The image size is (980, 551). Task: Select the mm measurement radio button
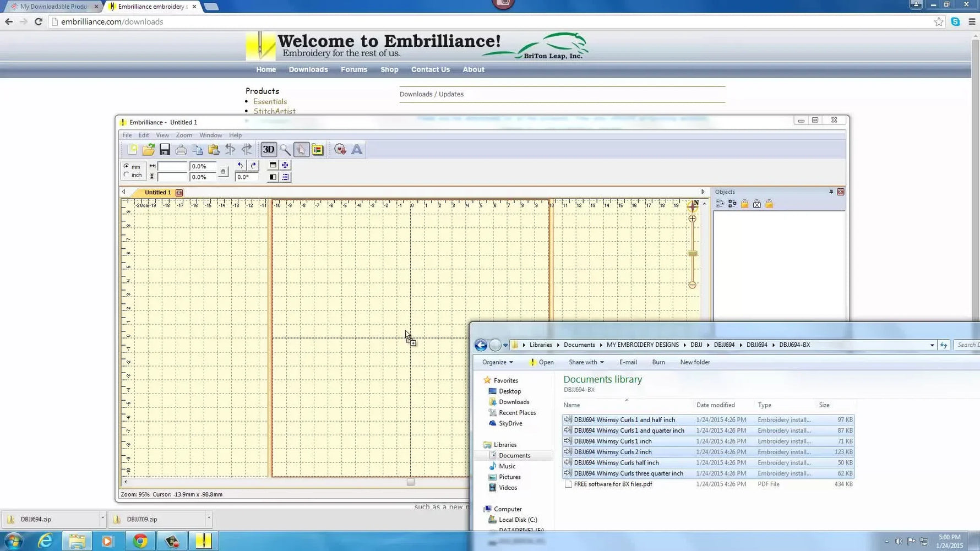tap(126, 166)
